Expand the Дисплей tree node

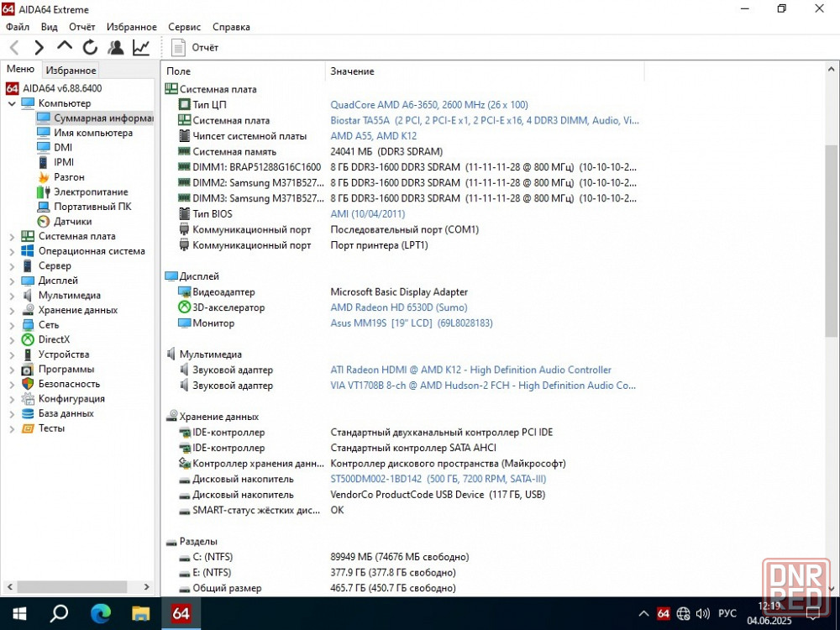[12, 281]
